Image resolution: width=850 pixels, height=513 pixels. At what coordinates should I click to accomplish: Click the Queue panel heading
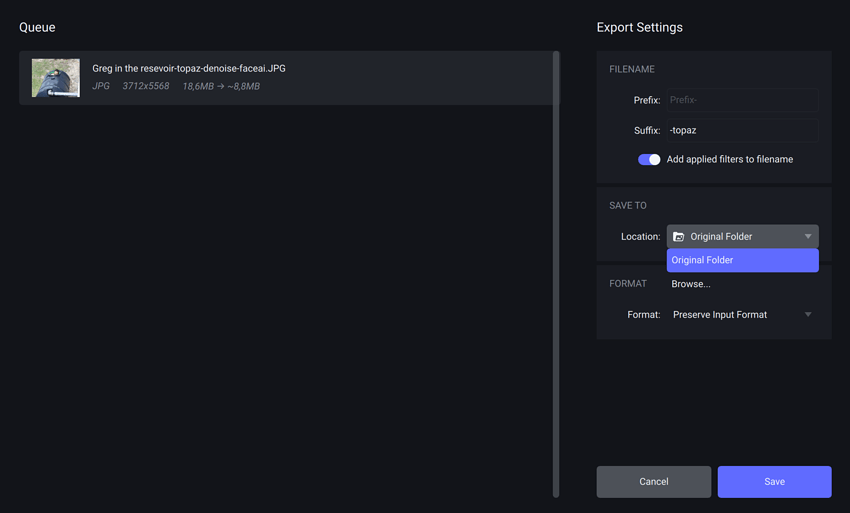pyautogui.click(x=37, y=27)
